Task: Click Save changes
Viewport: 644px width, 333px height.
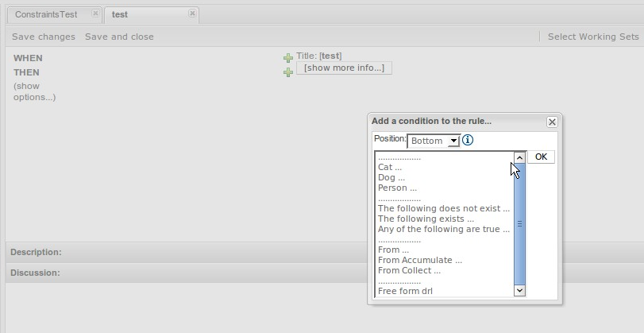Action: [44, 37]
